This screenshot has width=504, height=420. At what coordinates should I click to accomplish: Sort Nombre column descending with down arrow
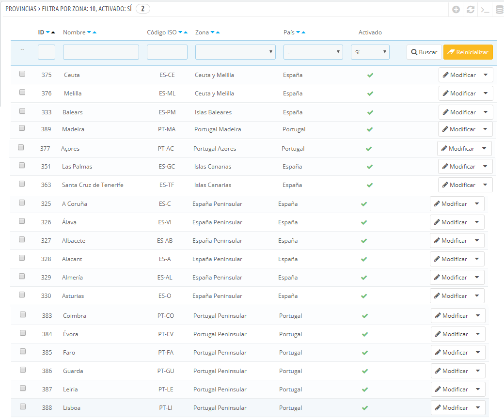[89, 32]
